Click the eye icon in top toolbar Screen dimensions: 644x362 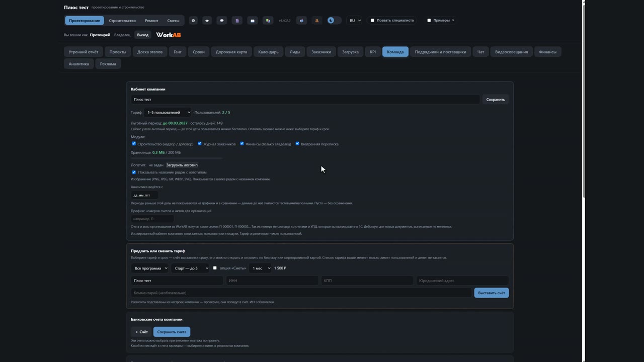[207, 21]
